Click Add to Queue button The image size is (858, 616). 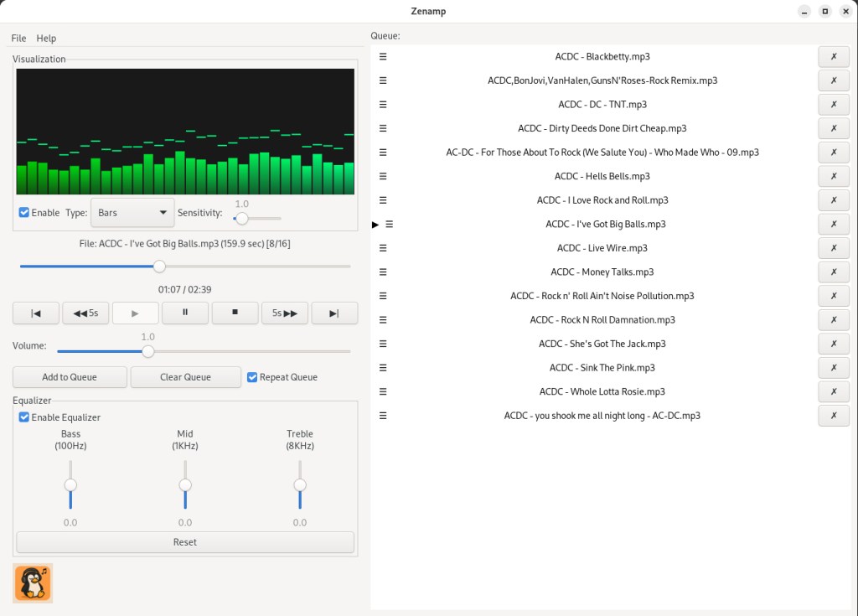pyautogui.click(x=70, y=377)
